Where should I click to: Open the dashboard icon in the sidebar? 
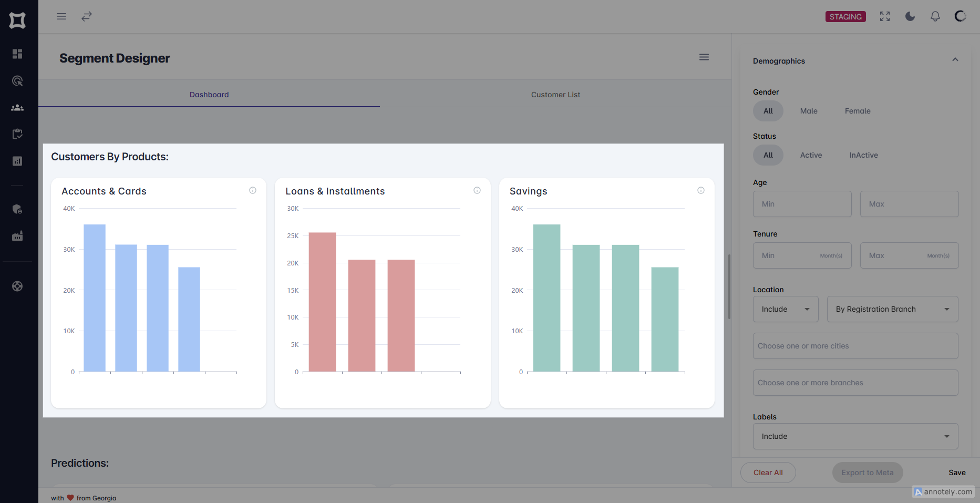click(17, 54)
